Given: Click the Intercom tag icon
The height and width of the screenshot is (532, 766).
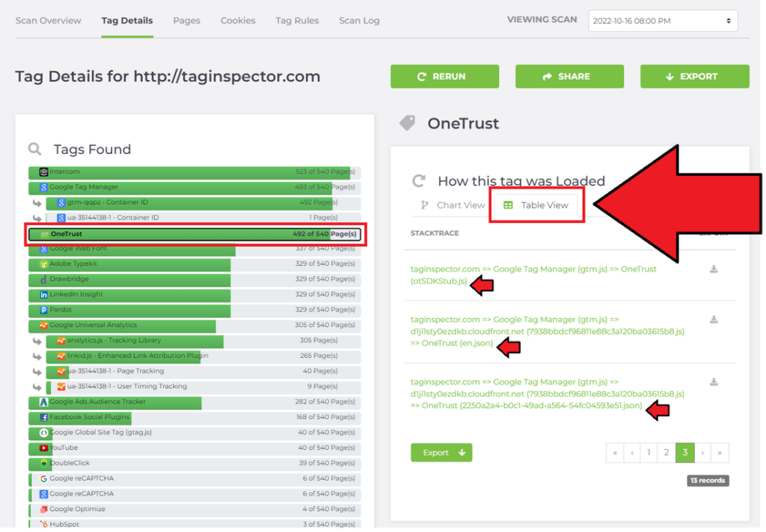Looking at the screenshot, I should point(43,172).
